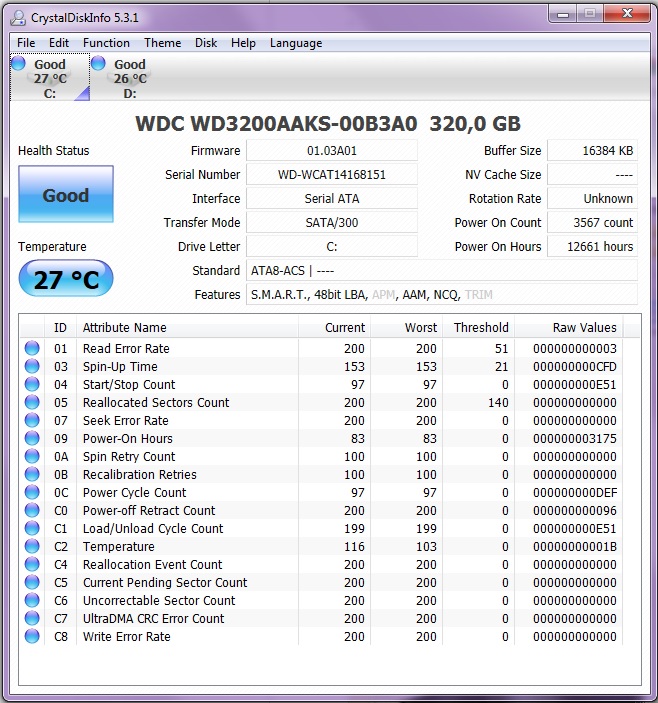Click the 27 °C temperature indicator

pos(66,278)
